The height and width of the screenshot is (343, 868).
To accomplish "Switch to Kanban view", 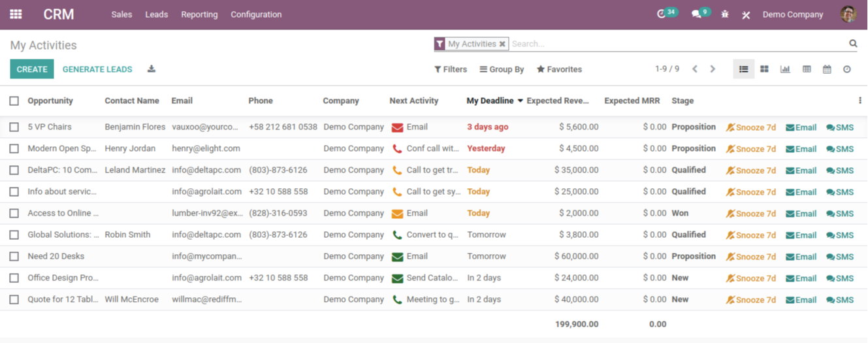I will pos(764,69).
